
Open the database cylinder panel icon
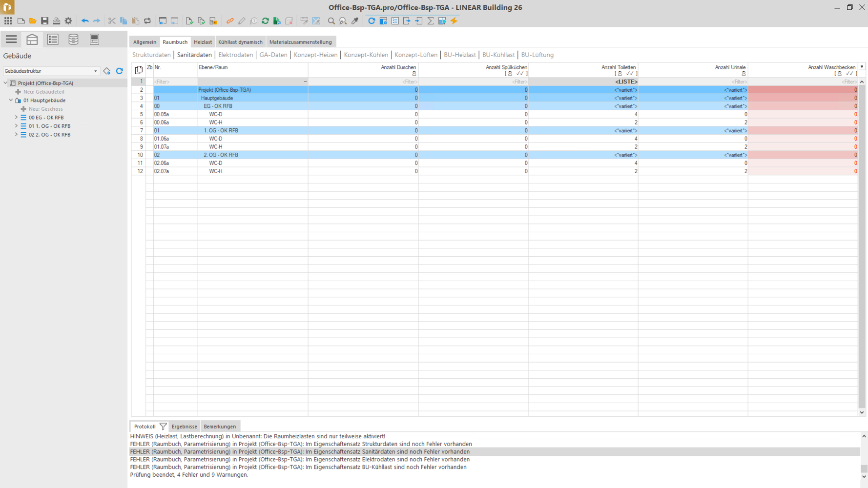(73, 40)
